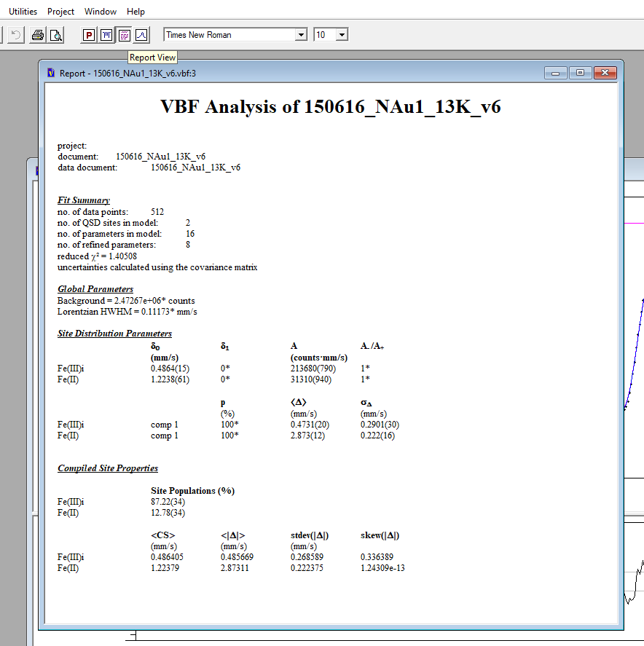The width and height of the screenshot is (644, 646).
Task: Open the Project menu
Action: tap(60, 12)
